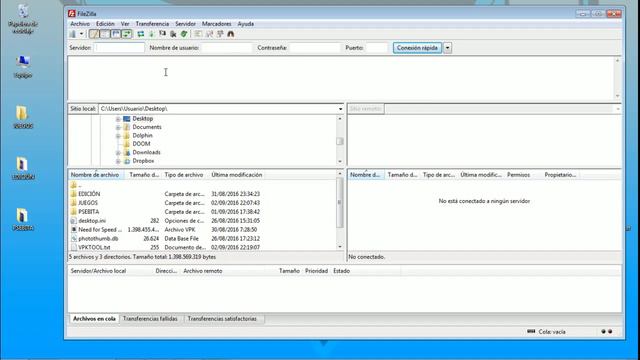Sort local files by Tipo de archivo
The image size is (640, 360).
click(x=184, y=175)
